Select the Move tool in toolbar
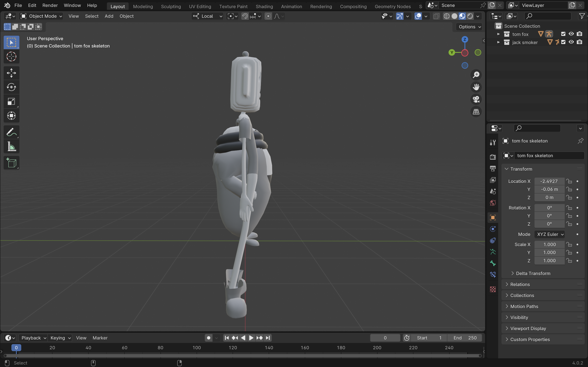Image resolution: width=588 pixels, height=367 pixels. pos(11,73)
